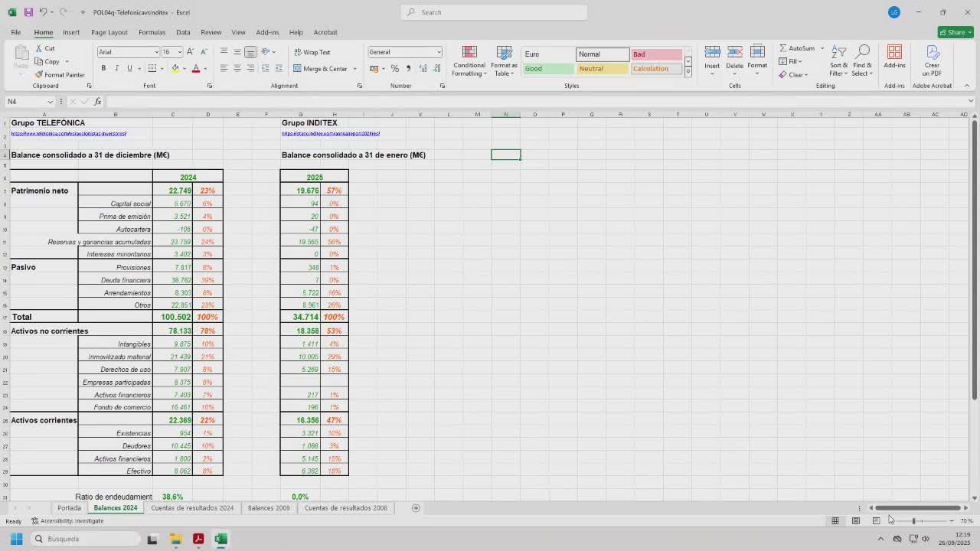Open the General number format dropdown
Image resolution: width=980 pixels, height=551 pixels.
pyautogui.click(x=439, y=52)
